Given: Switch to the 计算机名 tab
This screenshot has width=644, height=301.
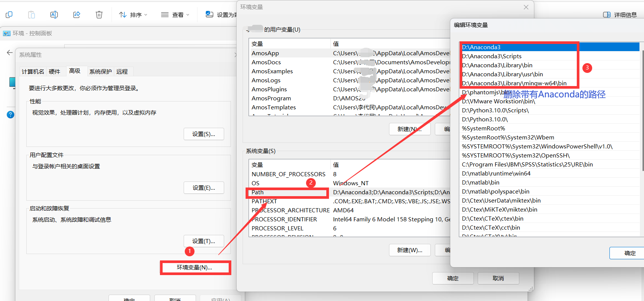Looking at the screenshot, I should (33, 71).
